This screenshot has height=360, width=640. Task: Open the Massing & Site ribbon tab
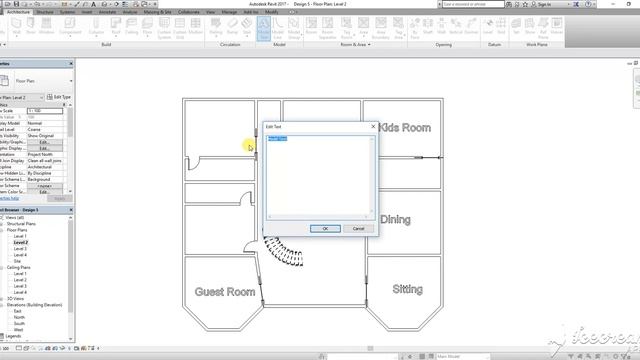[157, 12]
